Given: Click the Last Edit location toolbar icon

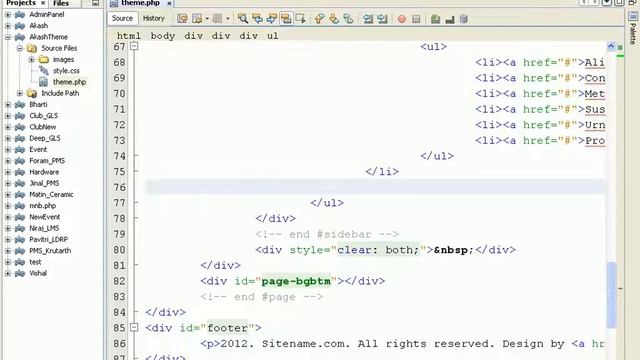Looking at the screenshot, I should tap(182, 18).
